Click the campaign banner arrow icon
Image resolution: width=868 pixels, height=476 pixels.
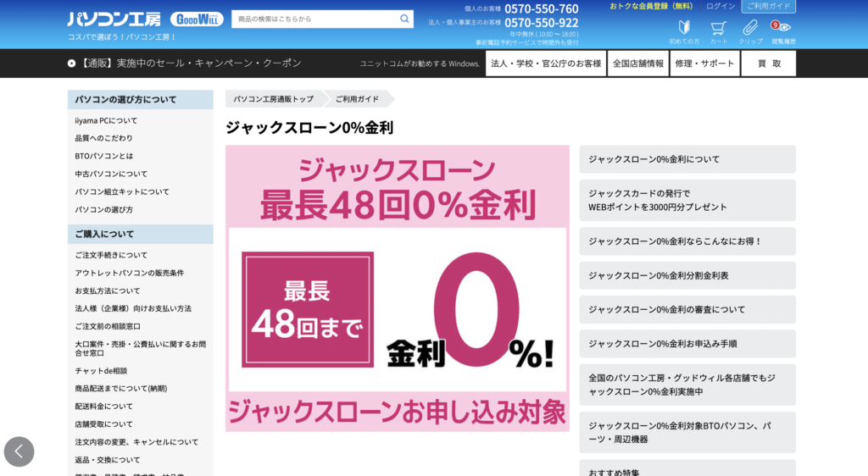[x=71, y=64]
